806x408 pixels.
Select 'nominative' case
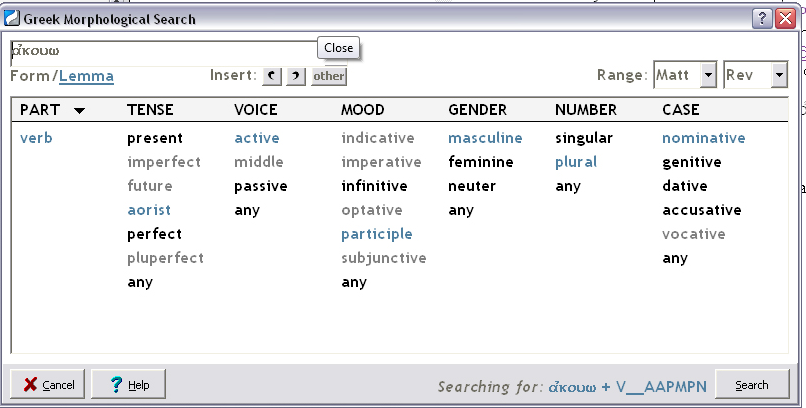coord(704,138)
